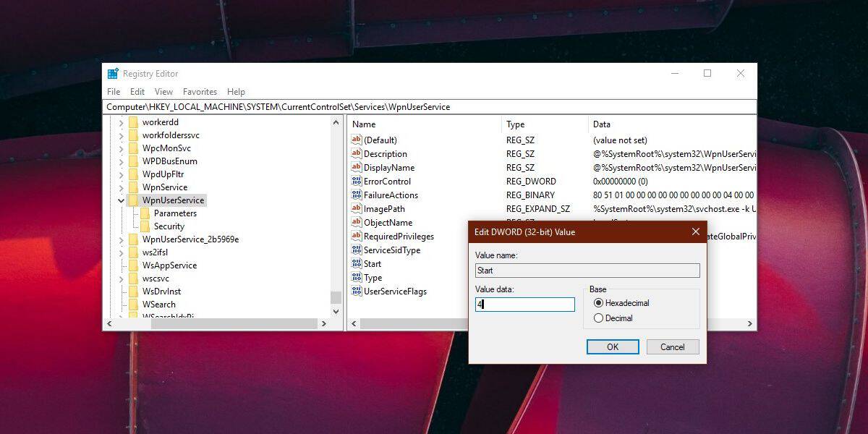Click the DisplayName string value icon

point(356,168)
